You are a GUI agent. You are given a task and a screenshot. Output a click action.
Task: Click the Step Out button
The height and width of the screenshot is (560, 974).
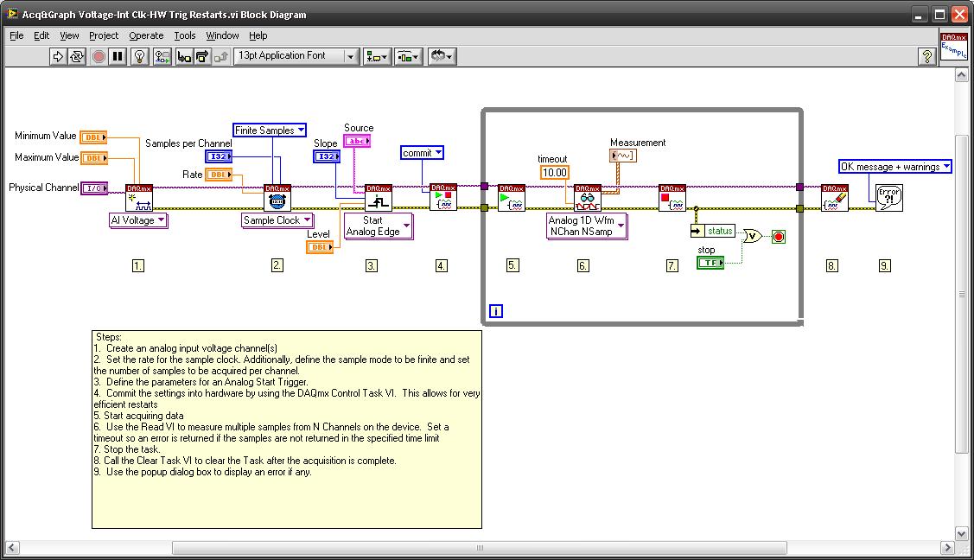point(221,56)
